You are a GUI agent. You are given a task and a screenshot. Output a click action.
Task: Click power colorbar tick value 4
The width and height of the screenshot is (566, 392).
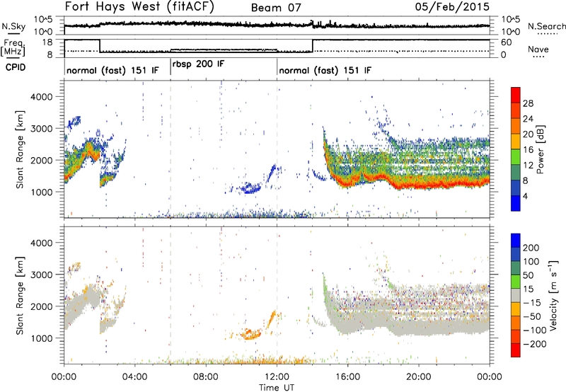click(x=525, y=195)
